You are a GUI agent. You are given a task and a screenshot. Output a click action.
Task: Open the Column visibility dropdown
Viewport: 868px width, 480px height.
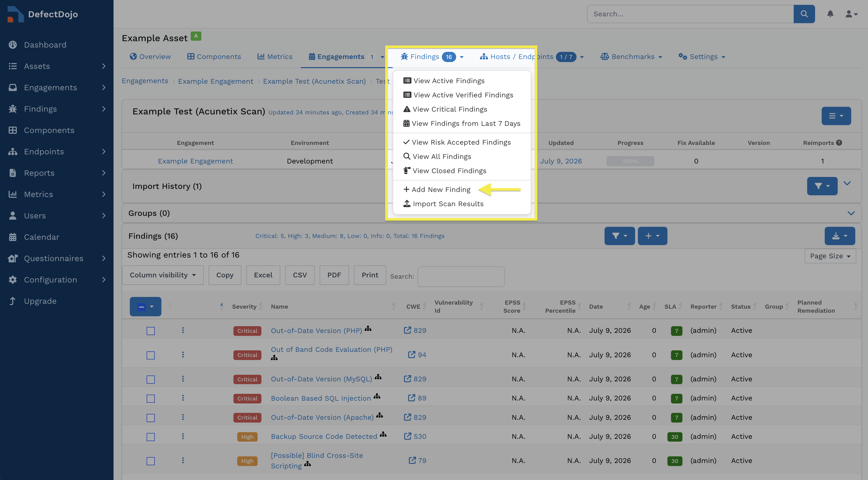click(x=163, y=275)
